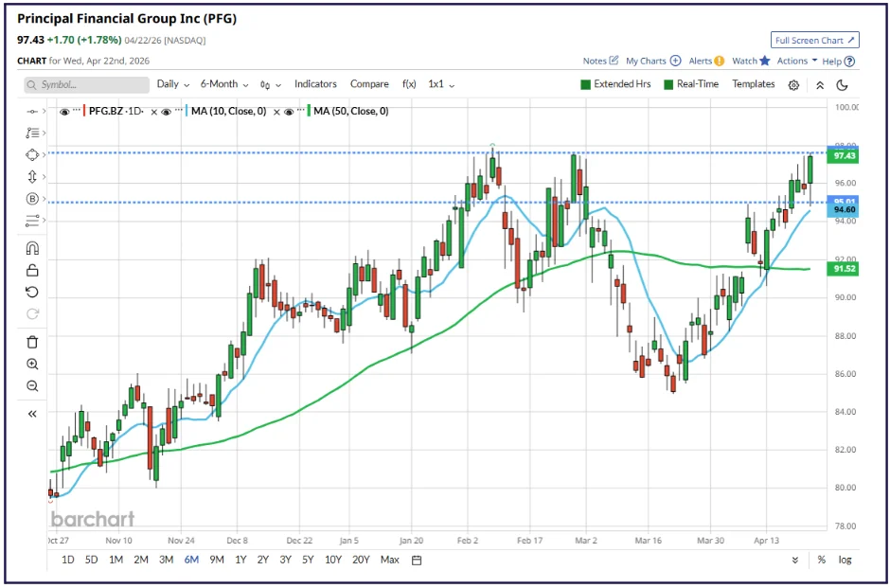Toggle visibility of MA 50 indicator

[x=289, y=112]
